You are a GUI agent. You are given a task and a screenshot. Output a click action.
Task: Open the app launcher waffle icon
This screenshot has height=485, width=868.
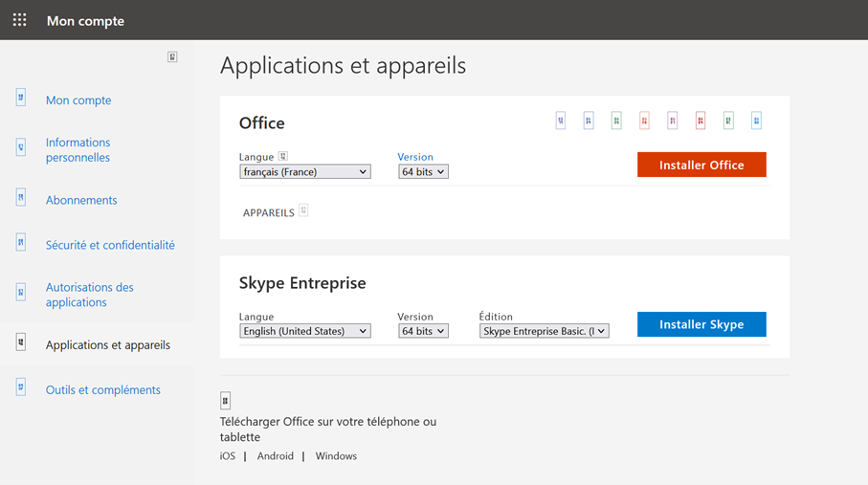click(x=20, y=20)
